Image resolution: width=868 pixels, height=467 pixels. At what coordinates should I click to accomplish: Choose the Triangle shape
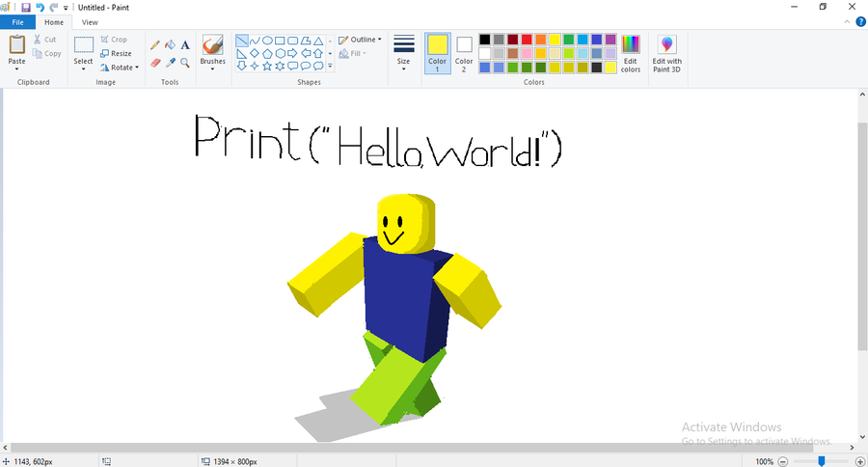pyautogui.click(x=318, y=41)
